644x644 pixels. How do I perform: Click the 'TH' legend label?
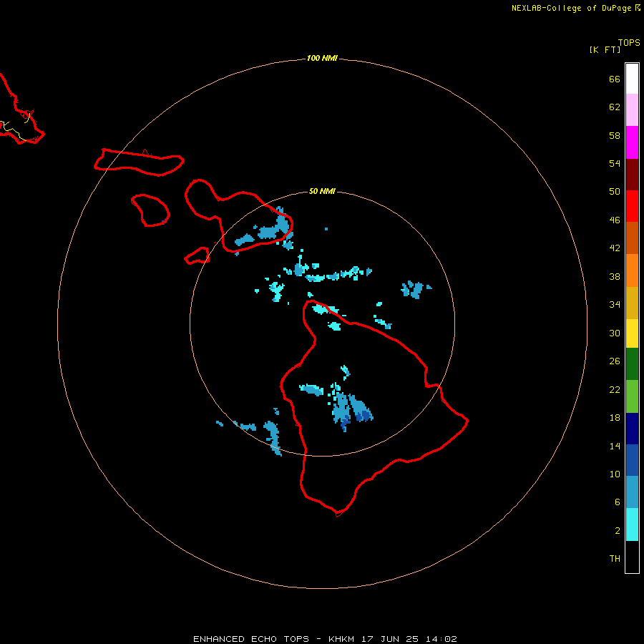tap(615, 559)
